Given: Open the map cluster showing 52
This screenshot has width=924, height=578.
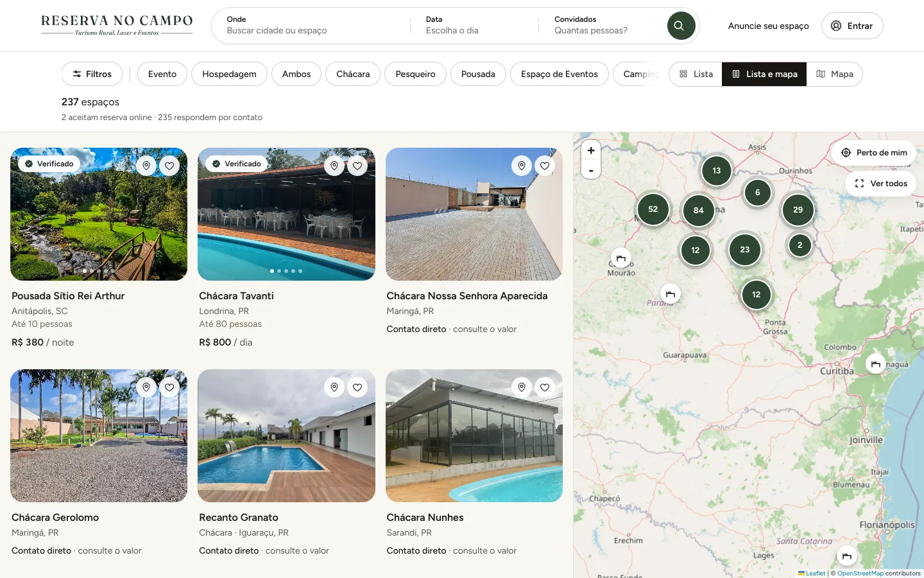Looking at the screenshot, I should coord(653,209).
